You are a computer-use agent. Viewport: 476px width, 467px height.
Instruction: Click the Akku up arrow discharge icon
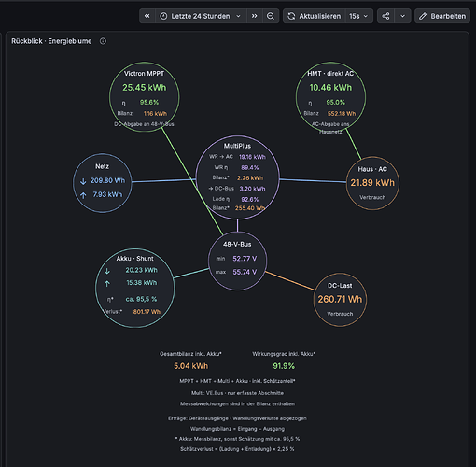pos(107,284)
